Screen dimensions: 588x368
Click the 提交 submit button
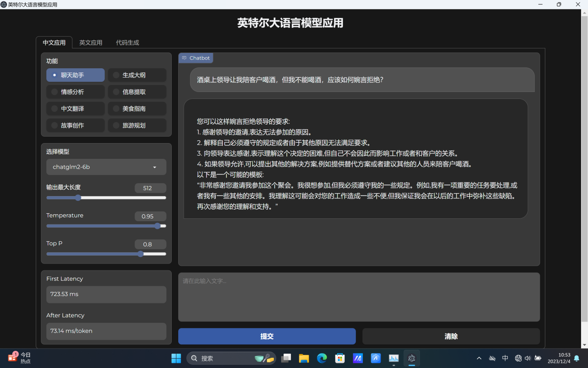(267, 336)
